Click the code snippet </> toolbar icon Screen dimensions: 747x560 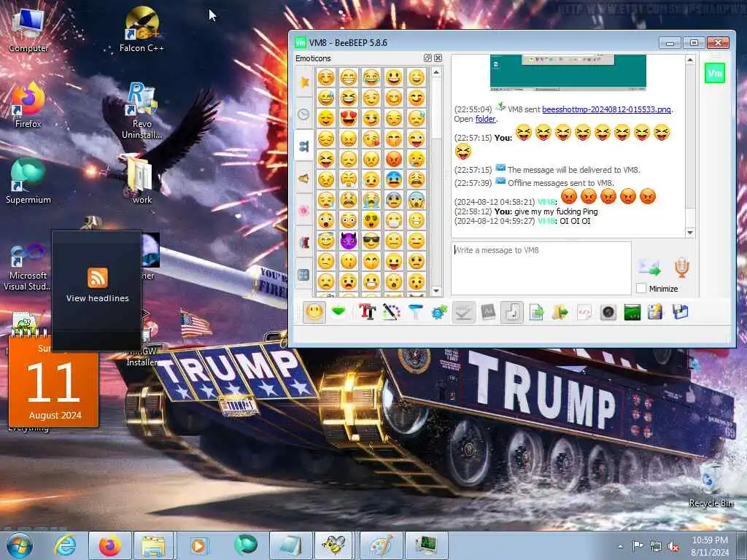pos(584,312)
